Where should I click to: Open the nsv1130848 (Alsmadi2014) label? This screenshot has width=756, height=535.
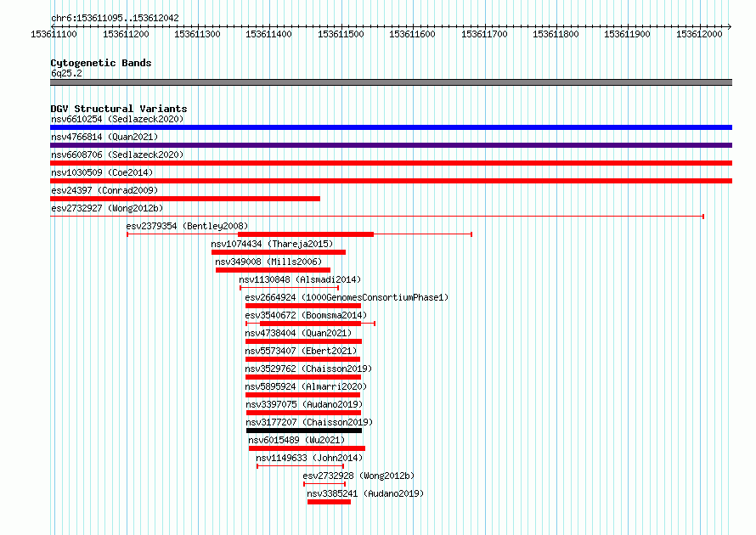[x=300, y=279]
